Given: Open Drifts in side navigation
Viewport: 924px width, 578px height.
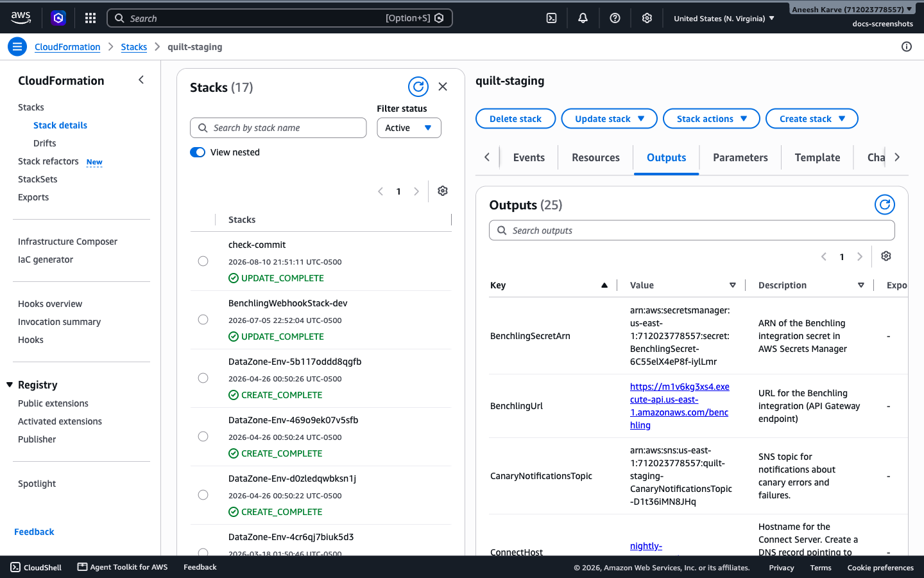Looking at the screenshot, I should (45, 143).
